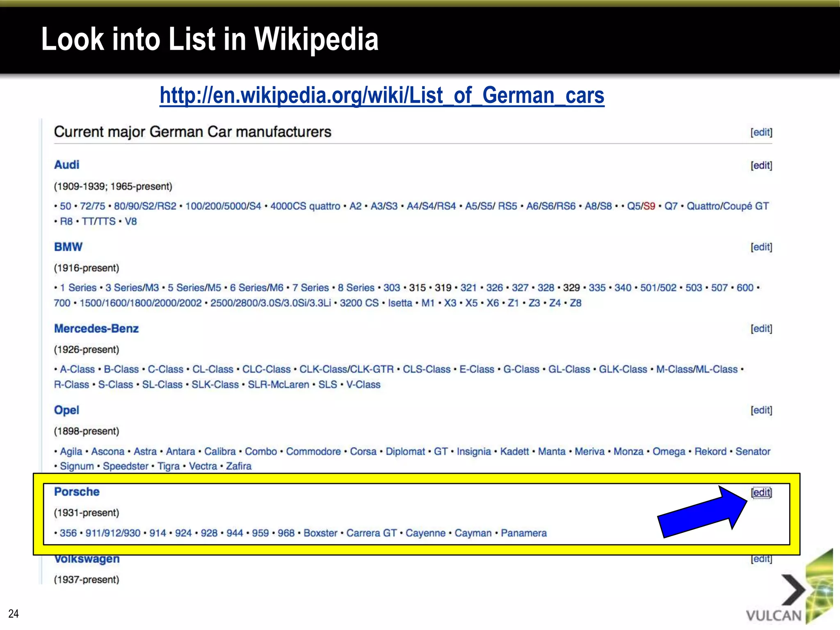840x630 pixels.
Task: Open the BMW 501/502 link
Action: point(658,288)
